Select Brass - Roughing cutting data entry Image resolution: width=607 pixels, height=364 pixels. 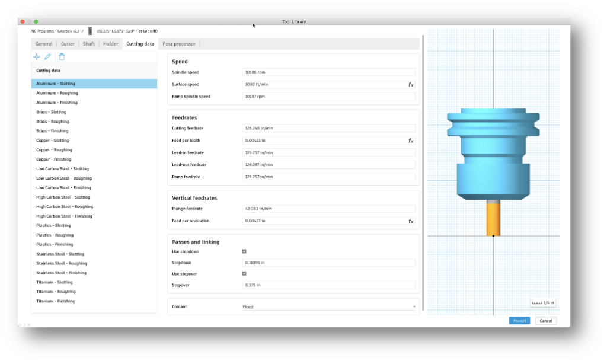pyautogui.click(x=53, y=121)
